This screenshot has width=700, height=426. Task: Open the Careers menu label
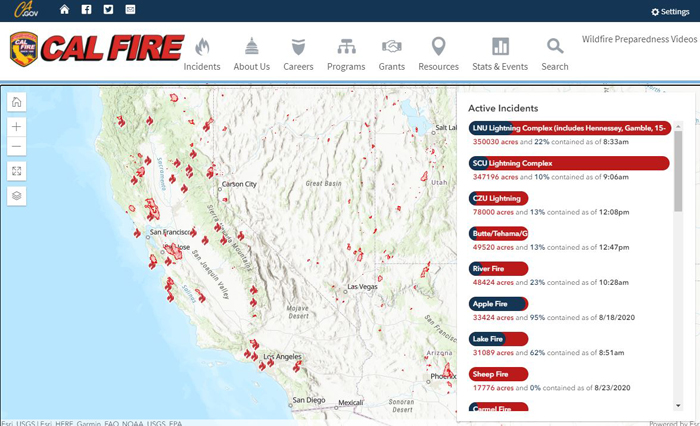click(298, 67)
